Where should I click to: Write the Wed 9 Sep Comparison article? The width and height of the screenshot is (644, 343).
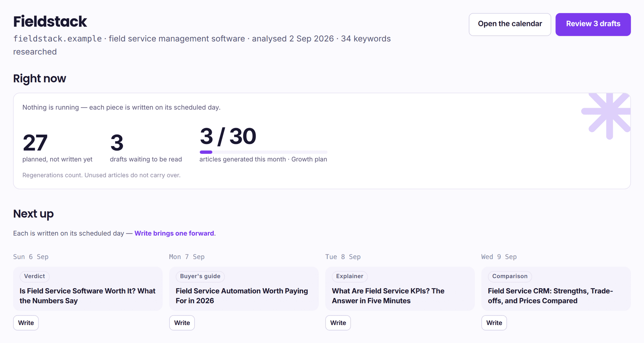point(494,323)
